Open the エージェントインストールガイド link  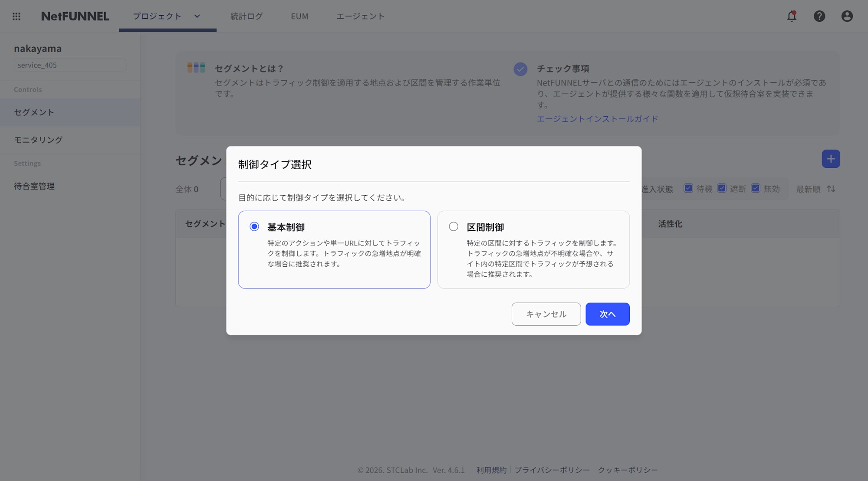coord(597,119)
